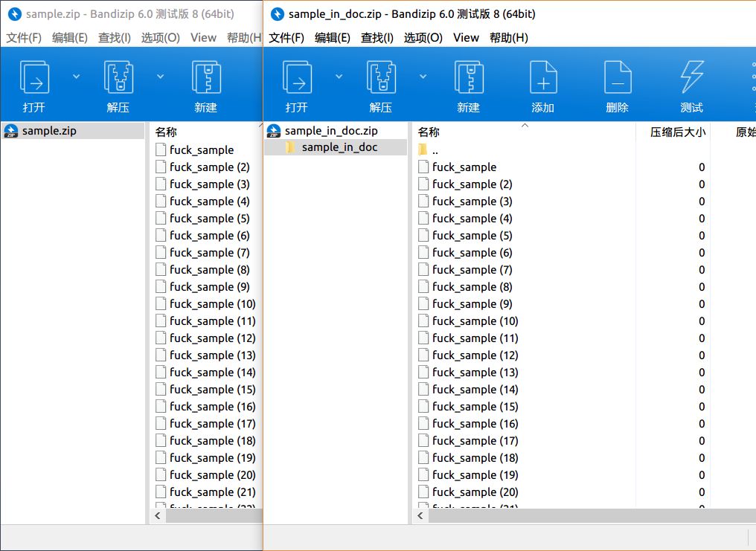The height and width of the screenshot is (551, 756).
Task: Open 选项(O) menu in sample_in_doc.zip window
Action: pos(423,38)
